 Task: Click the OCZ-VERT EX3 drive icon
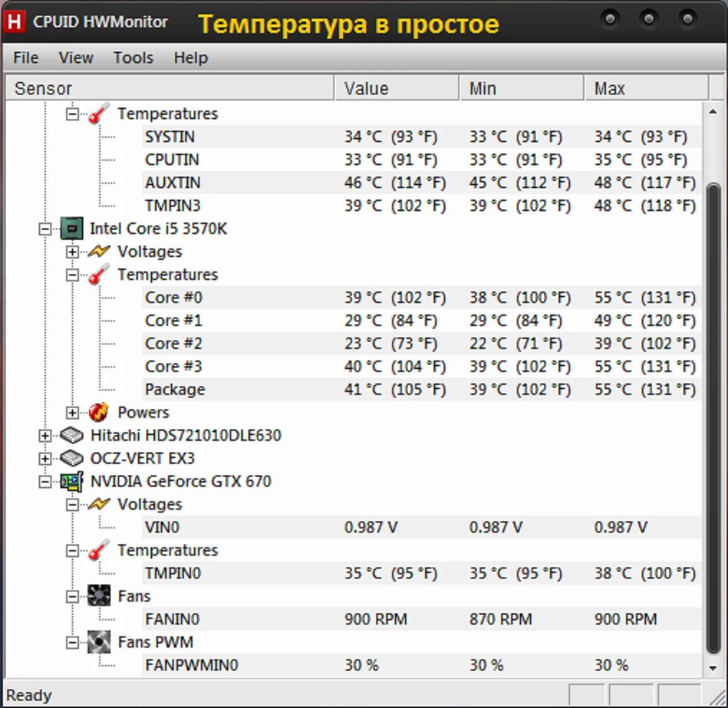coord(72,458)
